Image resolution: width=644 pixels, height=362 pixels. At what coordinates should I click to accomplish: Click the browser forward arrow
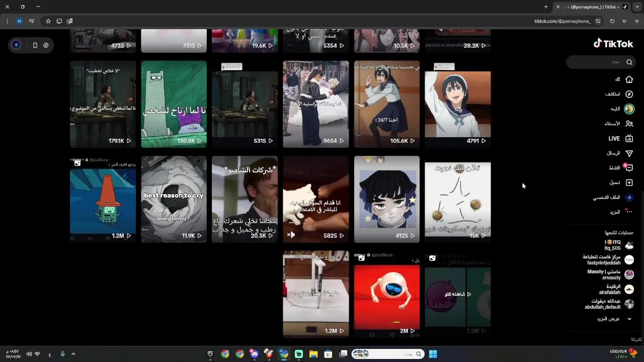(x=636, y=21)
